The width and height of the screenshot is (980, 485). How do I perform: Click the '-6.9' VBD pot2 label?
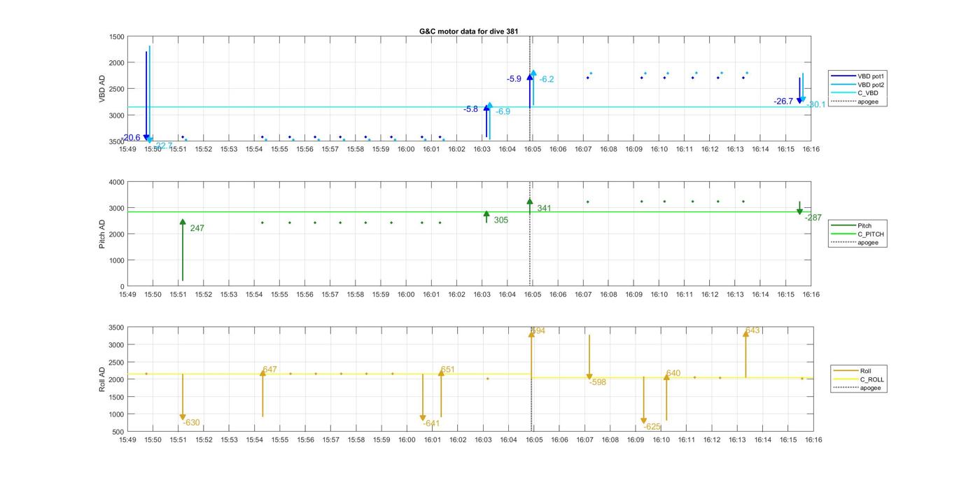(x=503, y=111)
